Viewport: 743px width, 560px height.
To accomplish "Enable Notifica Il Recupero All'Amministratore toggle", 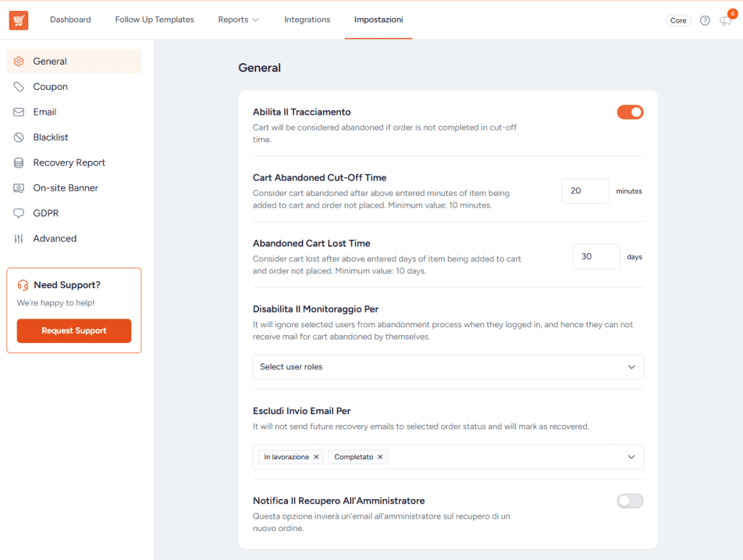I will tap(630, 501).
